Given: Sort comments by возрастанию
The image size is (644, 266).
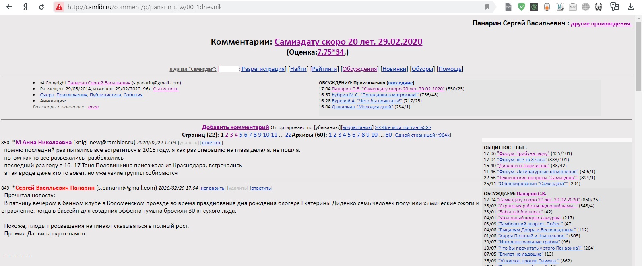Looking at the screenshot, I should tap(357, 128).
